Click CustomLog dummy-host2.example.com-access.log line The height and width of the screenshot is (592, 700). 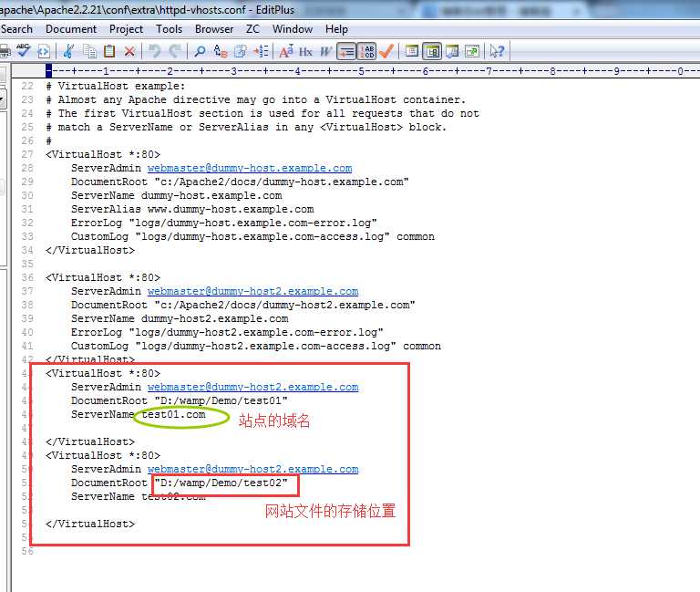click(256, 347)
